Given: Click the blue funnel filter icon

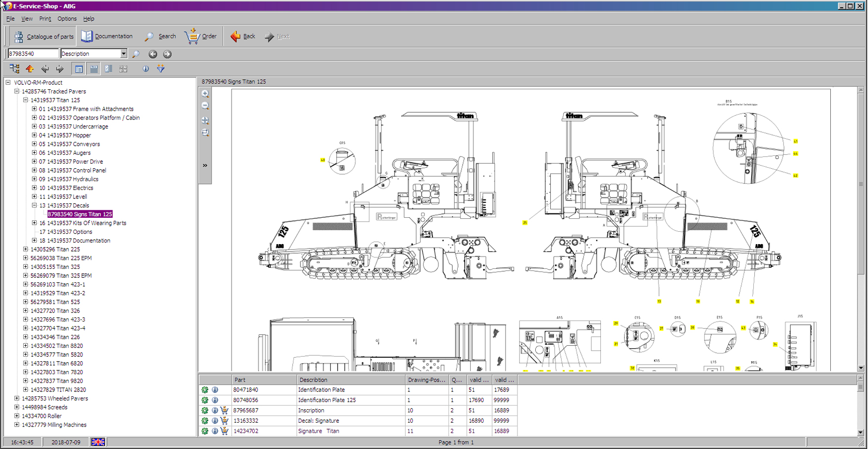Looking at the screenshot, I should (160, 69).
